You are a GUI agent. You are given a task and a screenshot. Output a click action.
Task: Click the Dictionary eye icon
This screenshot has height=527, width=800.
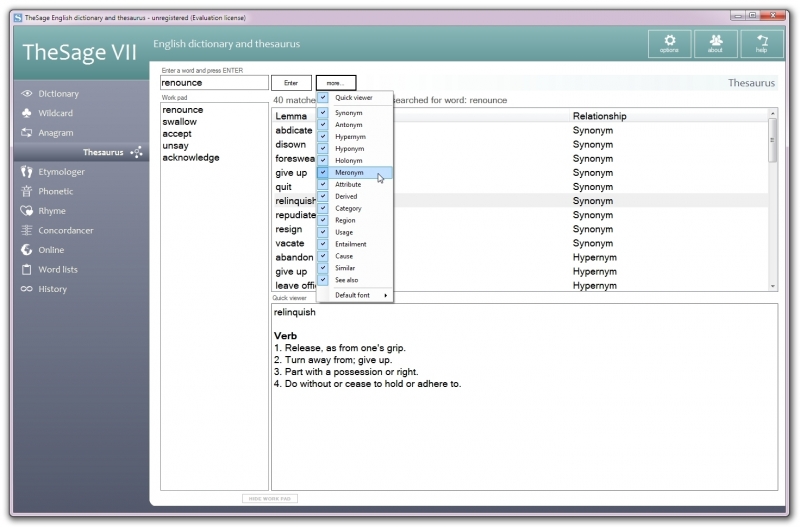coord(27,93)
